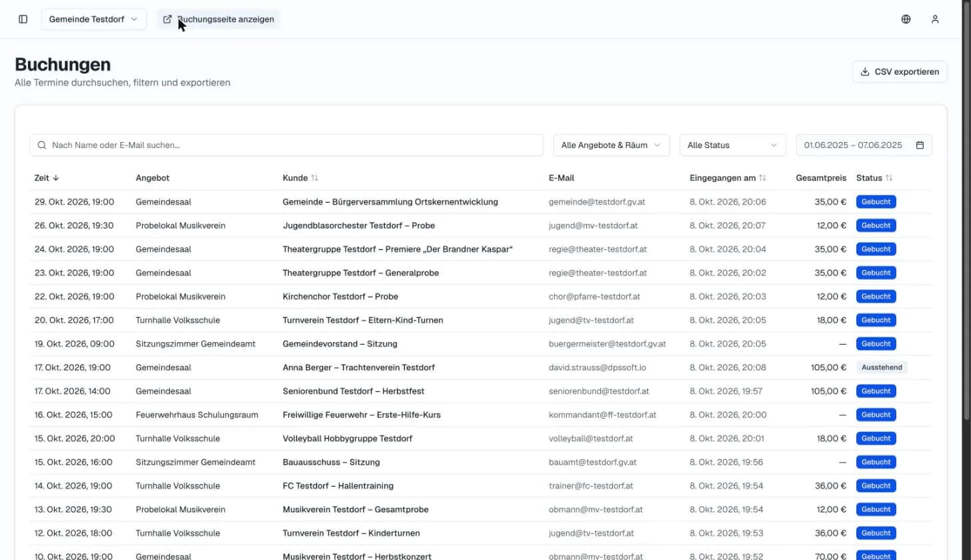971x560 pixels.
Task: Open the Alle Status filter dropdown
Action: tap(733, 145)
